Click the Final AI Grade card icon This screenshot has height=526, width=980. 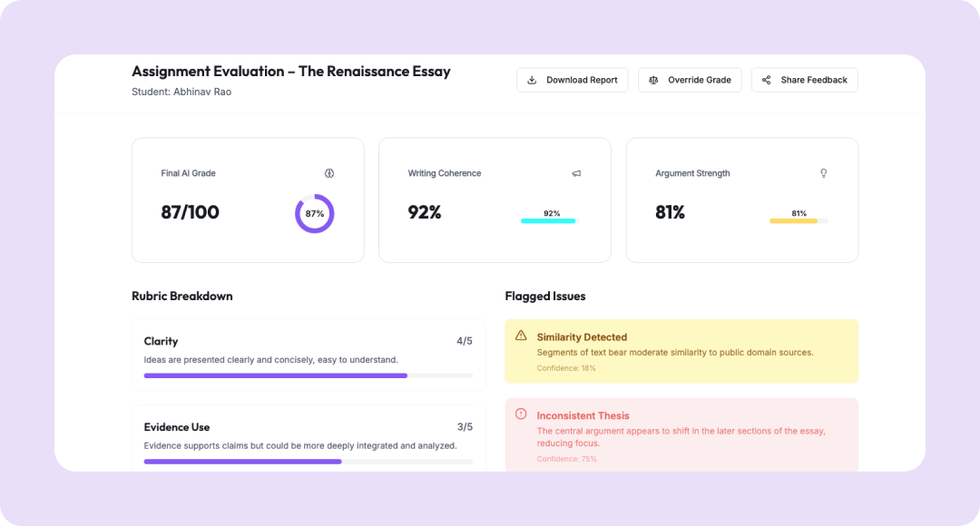[x=329, y=173]
